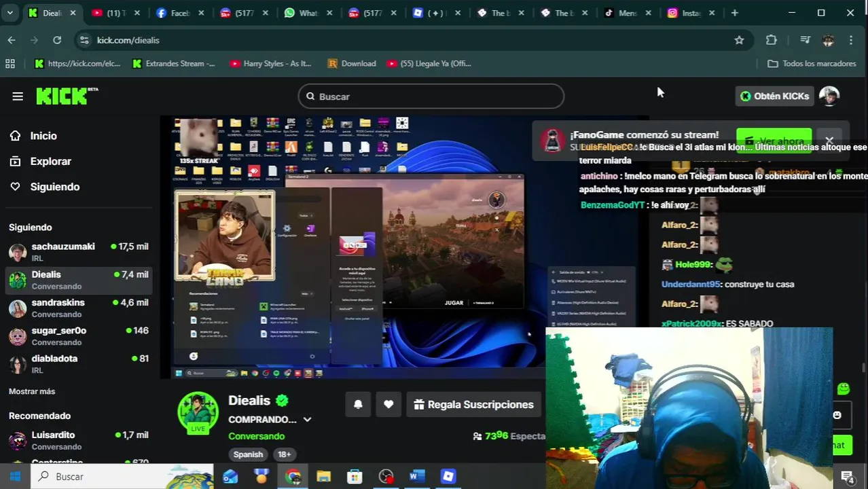Dismiss the FanoGame stream notification
The image size is (868, 489).
point(829,141)
